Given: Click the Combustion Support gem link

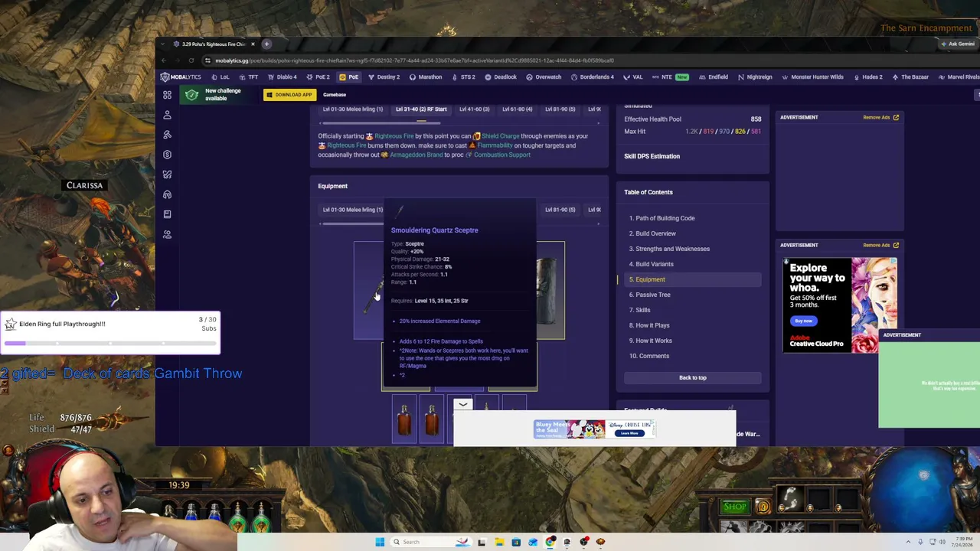Looking at the screenshot, I should (501, 155).
